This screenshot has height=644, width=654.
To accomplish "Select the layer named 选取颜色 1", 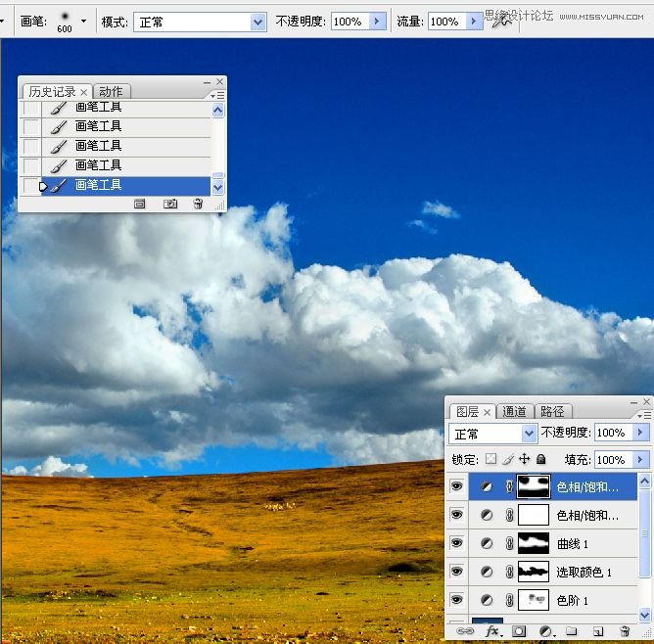I will 584,572.
